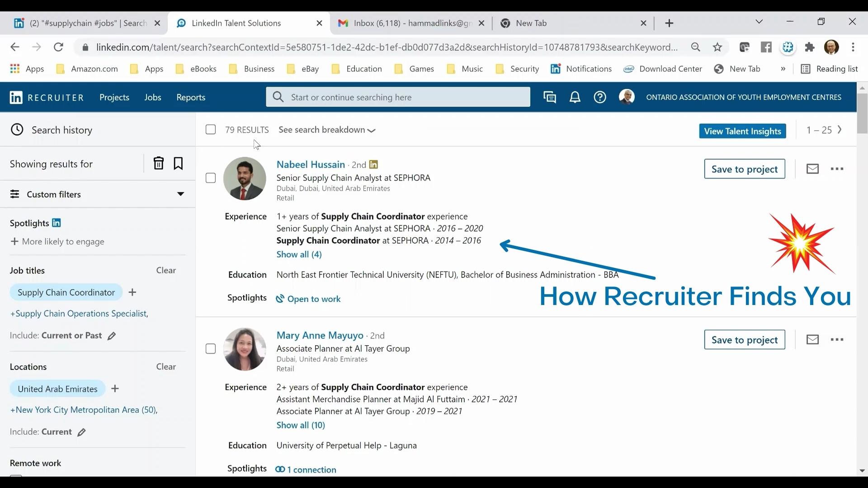
Task: Click the page vertical scrollbar thumb
Action: [862, 113]
